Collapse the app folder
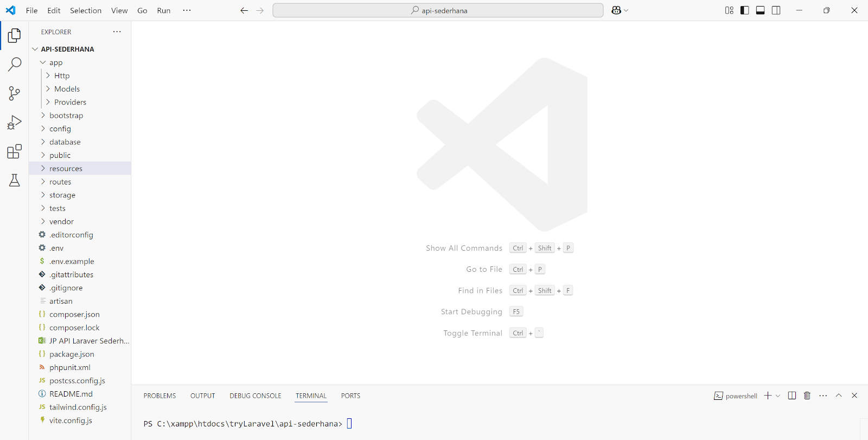This screenshot has width=868, height=440. click(x=80, y=62)
